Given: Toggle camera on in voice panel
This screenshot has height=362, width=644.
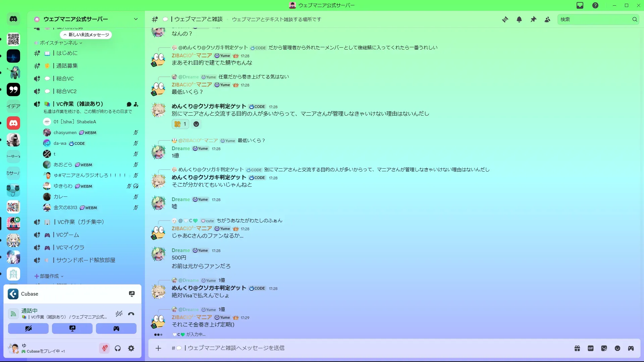Looking at the screenshot, I should point(29,328).
